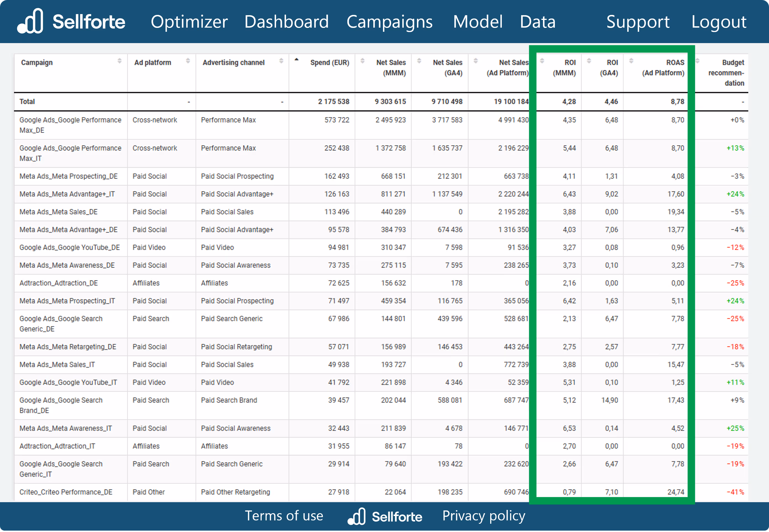Click Paid Social Retargeting channel cell

pyautogui.click(x=237, y=347)
